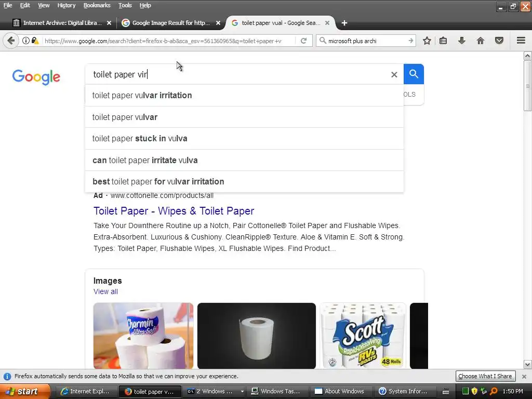Screen dimensions: 532x399
Task: Click the blue Google search magnifier button
Action: click(x=414, y=74)
